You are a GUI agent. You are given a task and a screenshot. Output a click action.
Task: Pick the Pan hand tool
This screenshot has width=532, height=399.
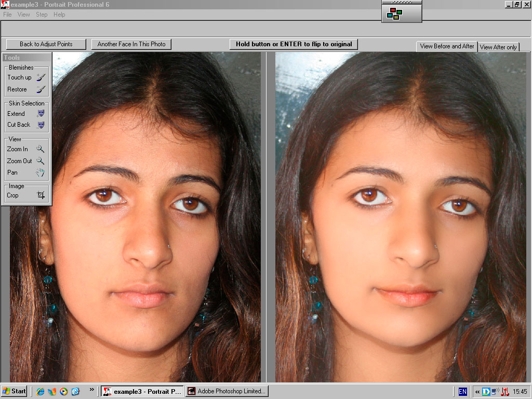[x=26, y=172]
